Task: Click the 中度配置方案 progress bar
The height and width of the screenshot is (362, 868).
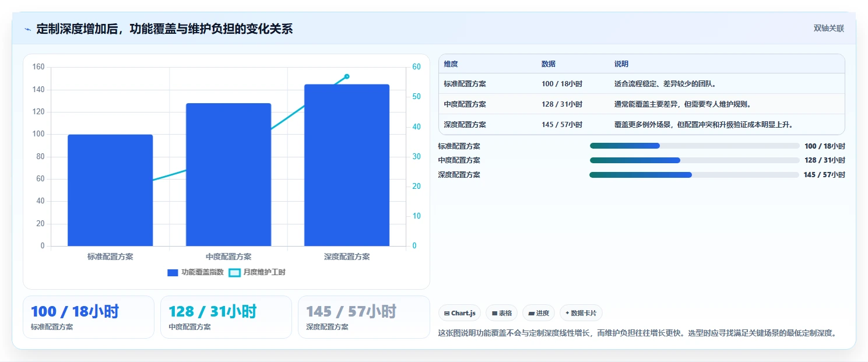Action: tap(695, 160)
